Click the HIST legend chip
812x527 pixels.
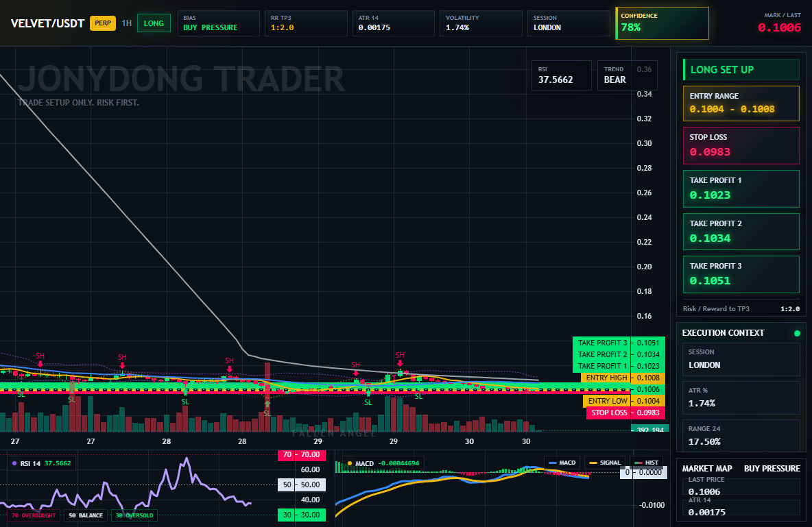[x=646, y=463]
